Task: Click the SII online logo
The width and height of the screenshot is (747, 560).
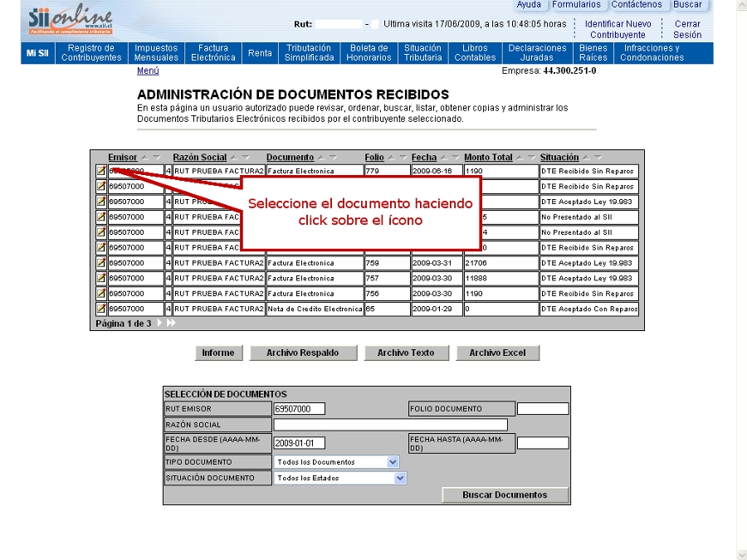Action: [71, 20]
